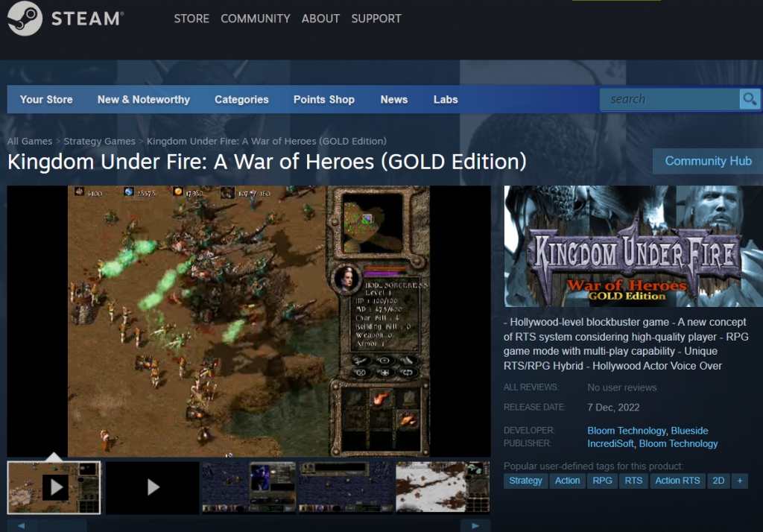Focus the store search field
The width and height of the screenshot is (763, 532).
(670, 99)
